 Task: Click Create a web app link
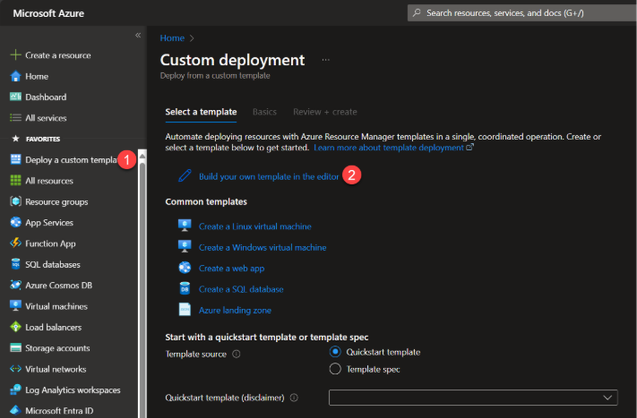pyautogui.click(x=232, y=268)
